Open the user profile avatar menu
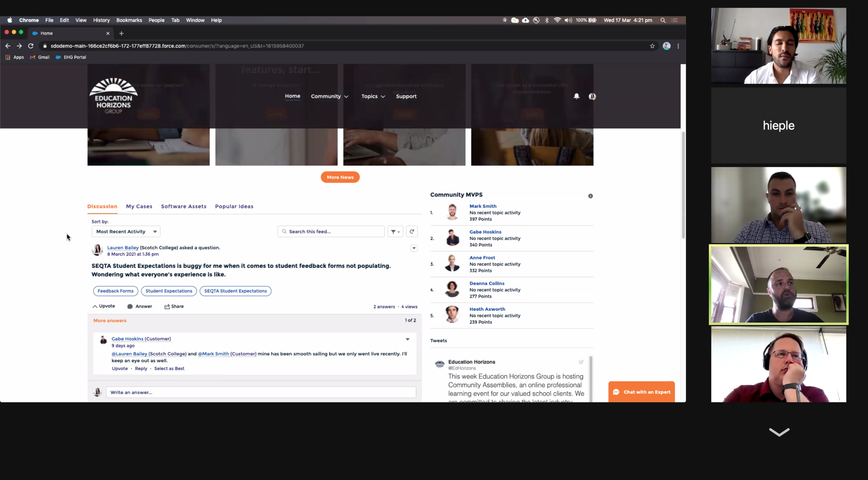The image size is (868, 480). click(x=592, y=96)
